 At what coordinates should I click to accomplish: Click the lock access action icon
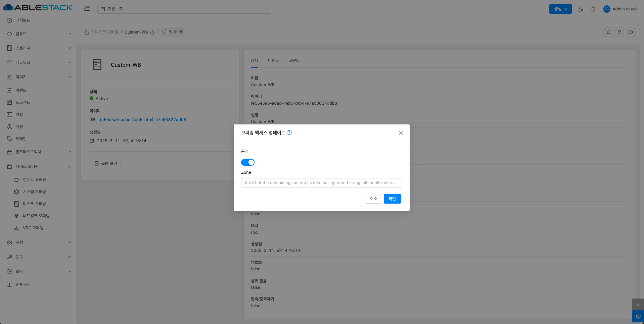[619, 32]
